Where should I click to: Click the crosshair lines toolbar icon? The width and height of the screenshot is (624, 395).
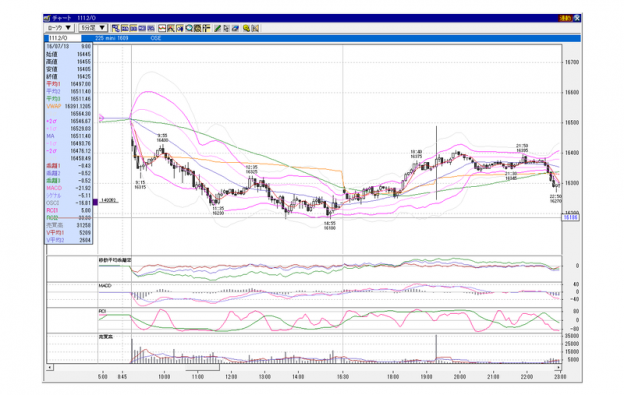tap(206, 28)
